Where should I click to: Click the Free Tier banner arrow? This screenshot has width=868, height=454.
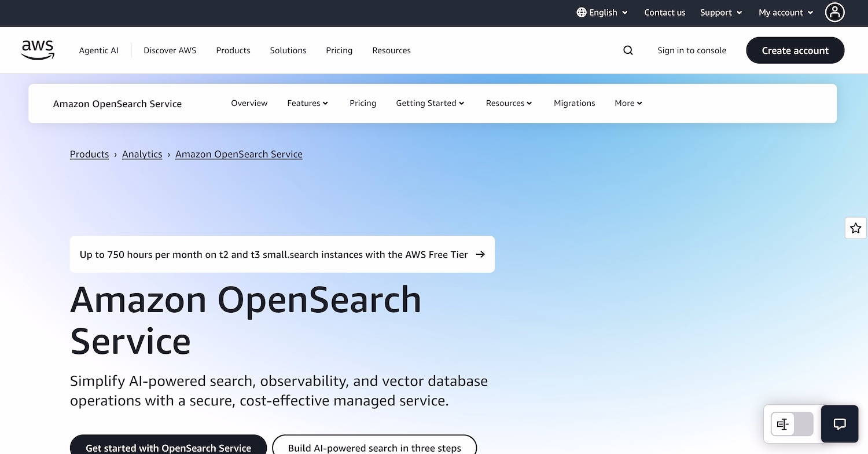[480, 254]
